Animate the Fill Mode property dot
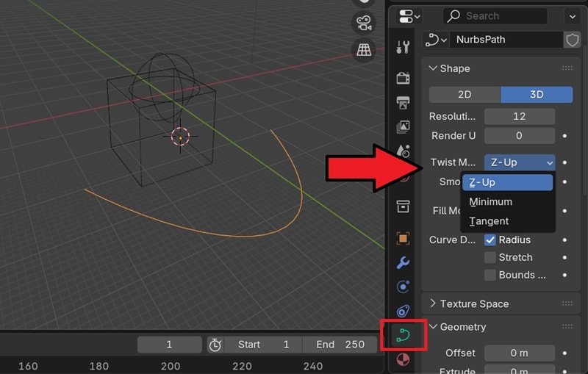The height and width of the screenshot is (374, 588). point(564,211)
